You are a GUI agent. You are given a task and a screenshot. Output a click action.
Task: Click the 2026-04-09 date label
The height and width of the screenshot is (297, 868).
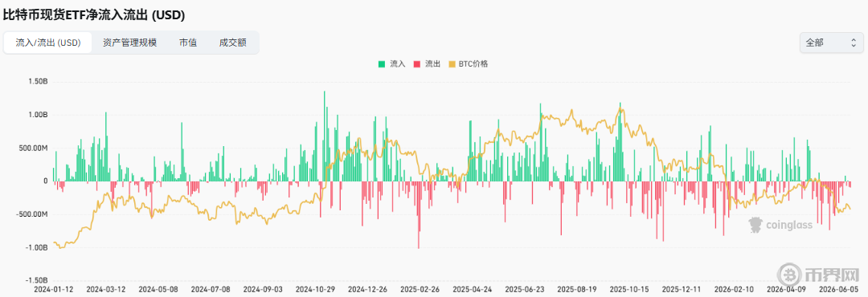[785, 289]
